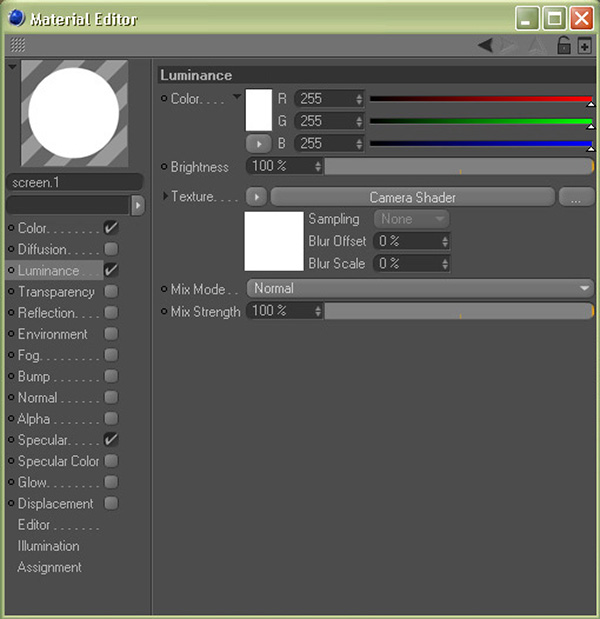Select the Illumination page in sidebar
Image resolution: width=600 pixels, height=619 pixels.
pos(48,546)
